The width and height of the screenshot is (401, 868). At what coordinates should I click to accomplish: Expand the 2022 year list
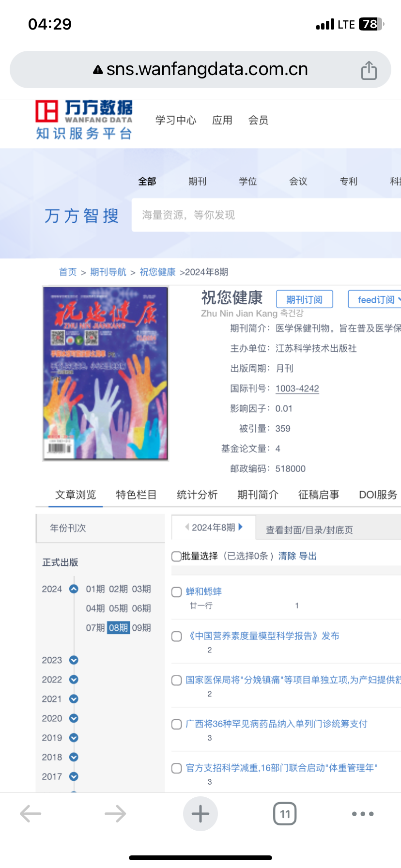[x=74, y=680]
